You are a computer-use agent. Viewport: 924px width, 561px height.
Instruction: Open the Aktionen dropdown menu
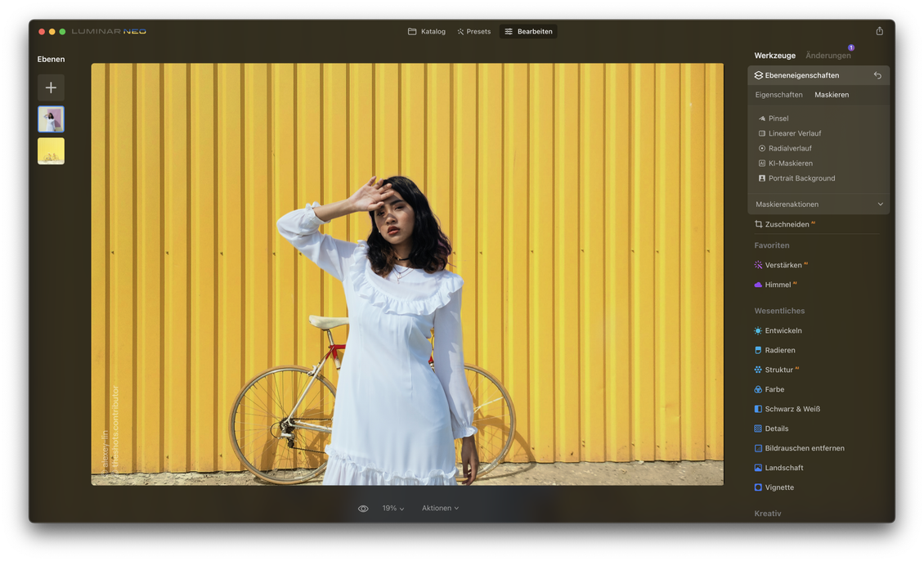pos(440,509)
